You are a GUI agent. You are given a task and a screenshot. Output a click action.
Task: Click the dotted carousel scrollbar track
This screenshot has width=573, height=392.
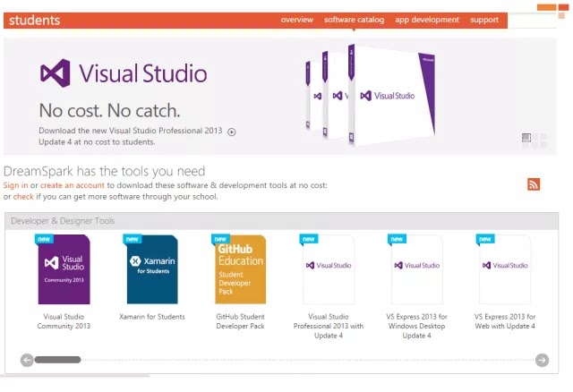(308, 360)
